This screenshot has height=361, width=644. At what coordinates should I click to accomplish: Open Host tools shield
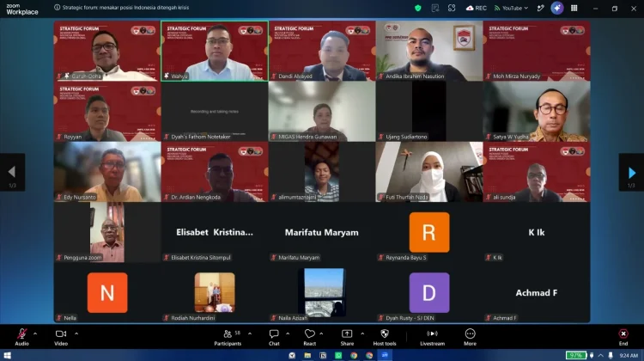pyautogui.click(x=385, y=338)
